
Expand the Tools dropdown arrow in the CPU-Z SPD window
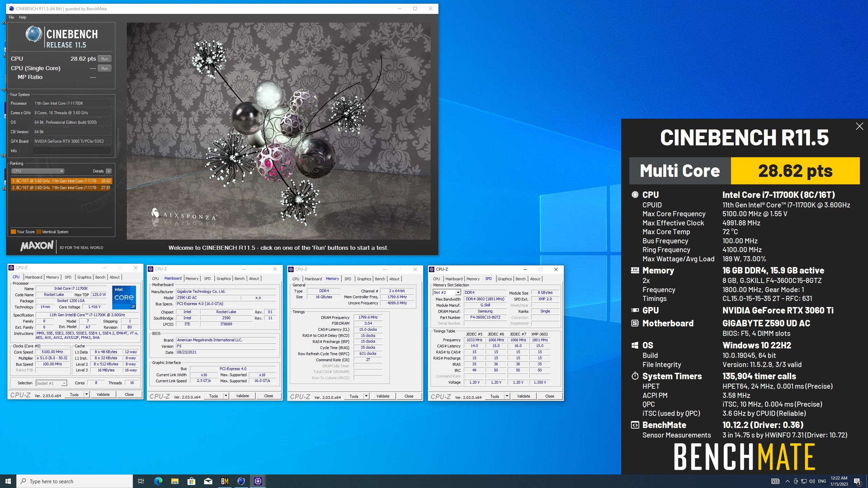[x=507, y=396]
